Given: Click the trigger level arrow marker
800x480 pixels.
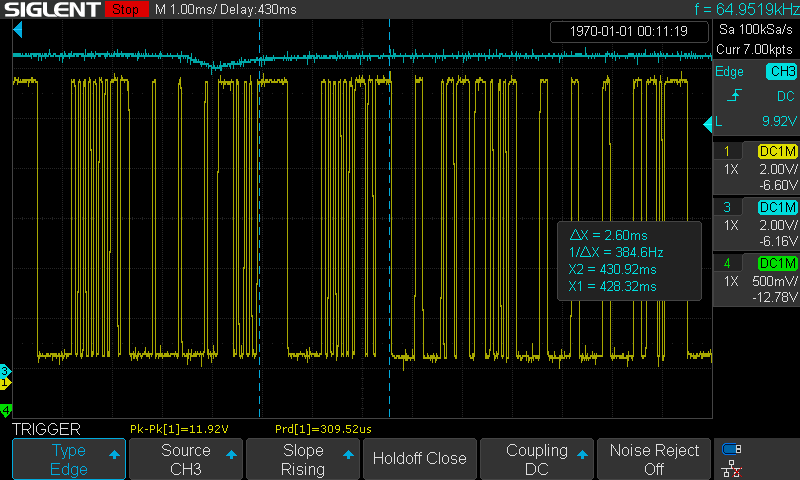Looking at the screenshot, I should tap(718, 123).
